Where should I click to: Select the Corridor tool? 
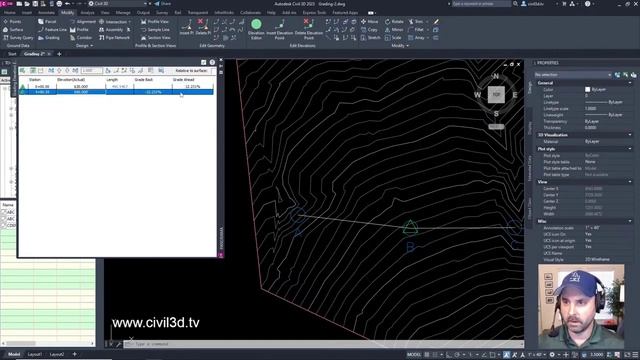coord(81,38)
